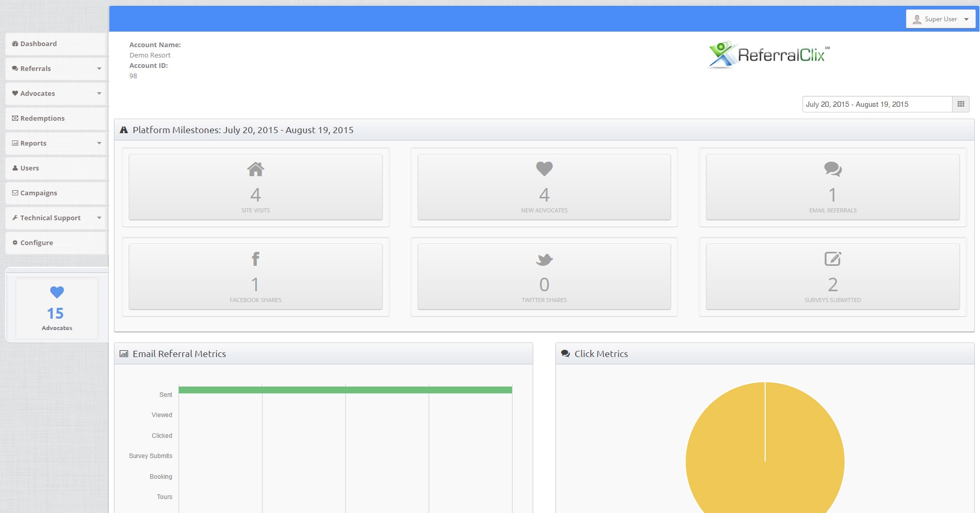Viewport: 980px width, 513px height.
Task: Click the Super User avatar icon
Action: click(x=917, y=20)
